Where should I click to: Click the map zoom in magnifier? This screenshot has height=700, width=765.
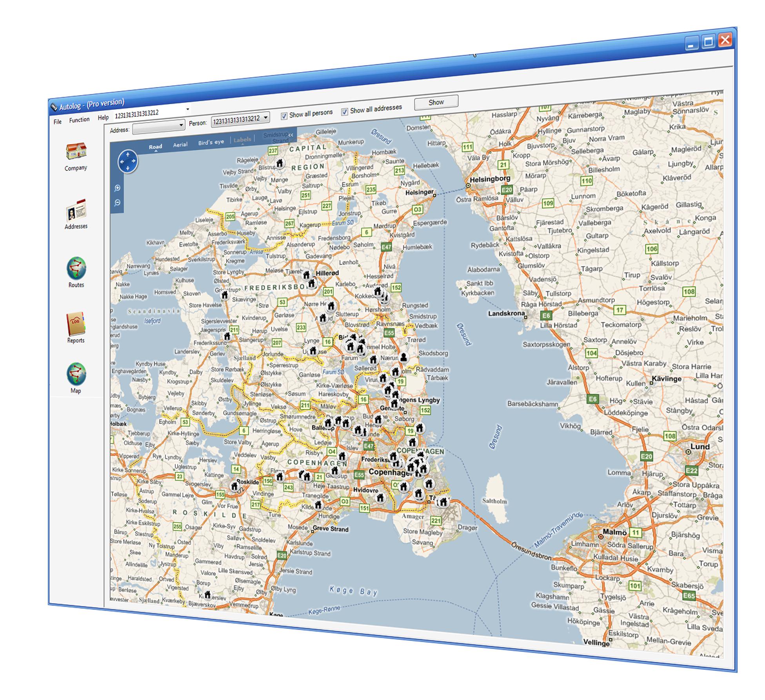click(117, 188)
